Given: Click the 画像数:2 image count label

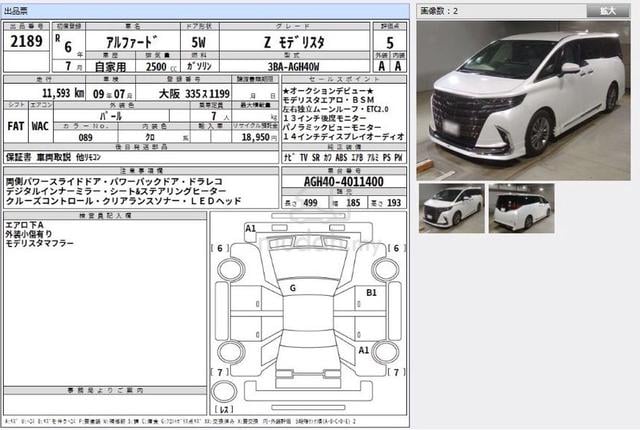Looking at the screenshot, I should [x=439, y=11].
